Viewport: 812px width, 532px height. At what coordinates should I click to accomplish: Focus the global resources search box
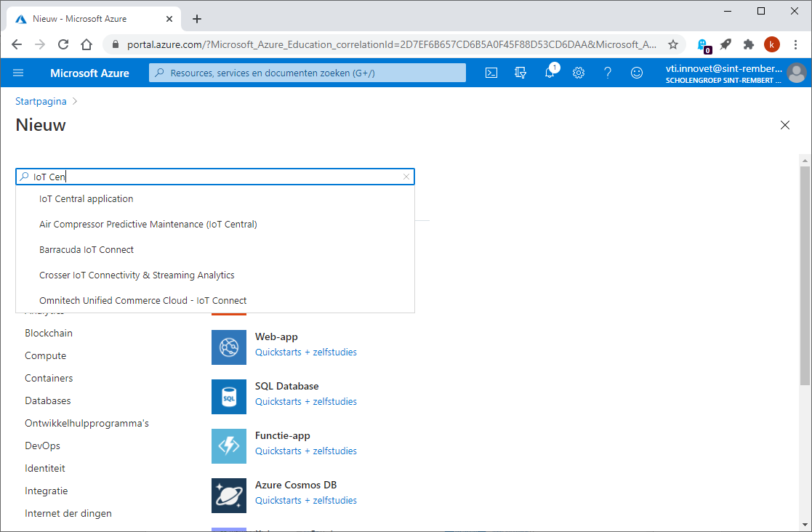[x=307, y=73]
